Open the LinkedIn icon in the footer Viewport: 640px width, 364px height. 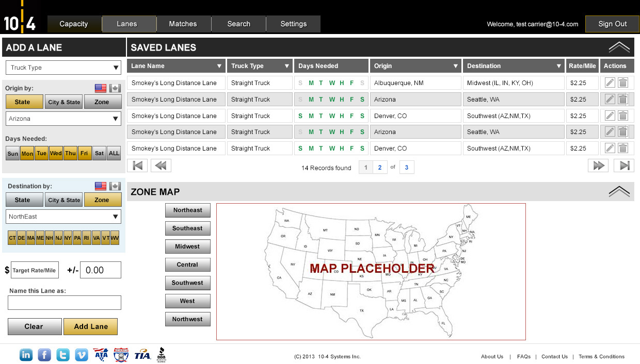(26, 355)
